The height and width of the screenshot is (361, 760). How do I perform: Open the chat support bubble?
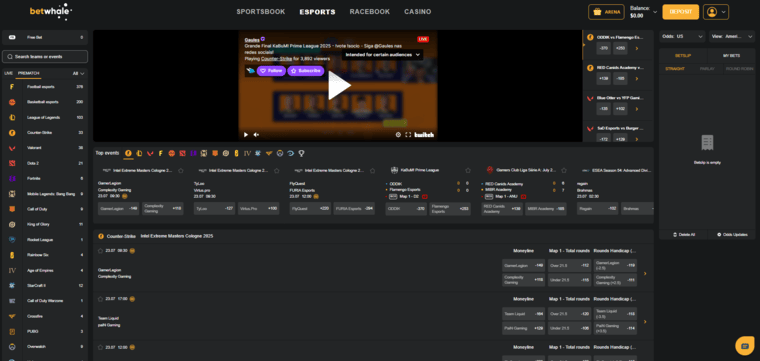point(744,345)
